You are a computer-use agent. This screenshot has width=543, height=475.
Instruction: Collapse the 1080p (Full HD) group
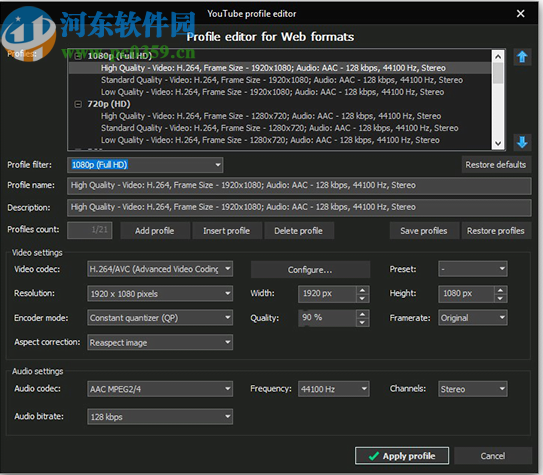coord(78,56)
